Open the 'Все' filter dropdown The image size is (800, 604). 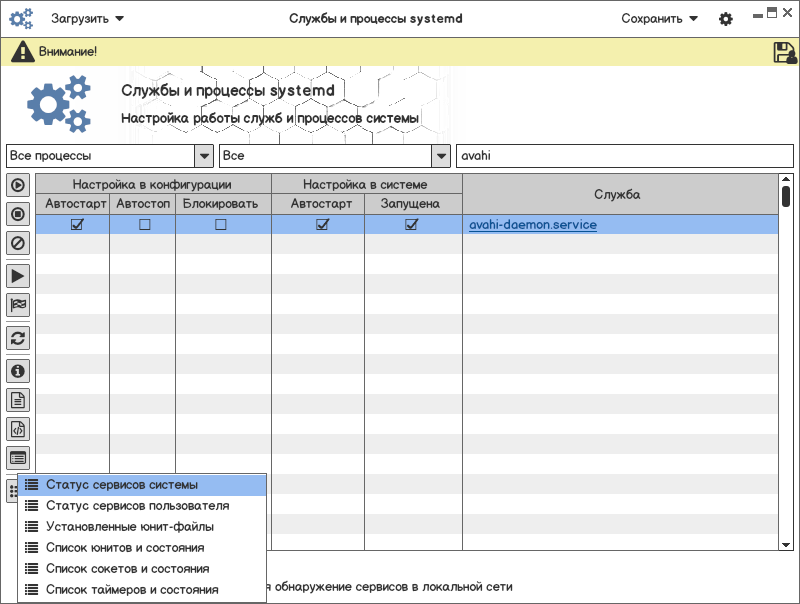439,156
